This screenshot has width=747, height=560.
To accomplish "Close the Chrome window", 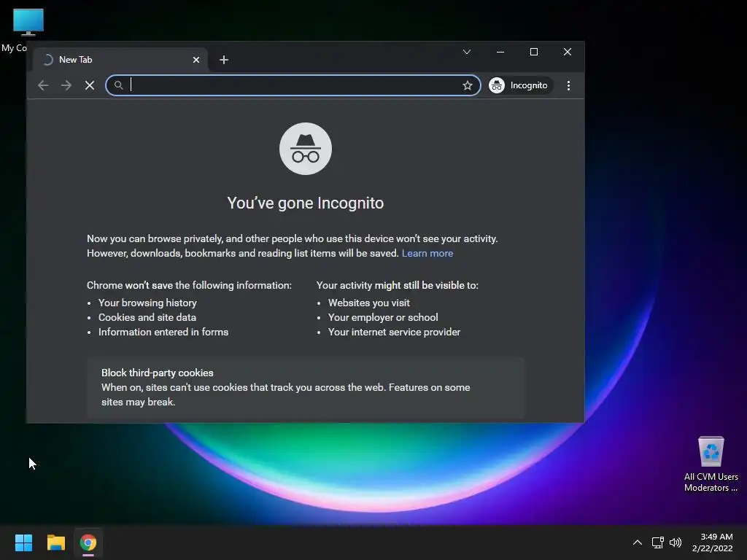I will (x=568, y=52).
